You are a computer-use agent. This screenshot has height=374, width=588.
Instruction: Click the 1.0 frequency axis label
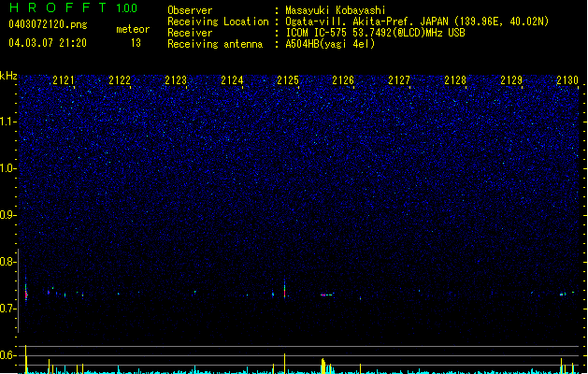[7, 168]
